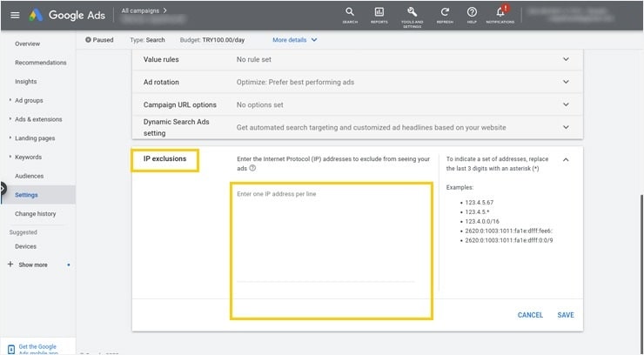Open the Notifications bell icon
Screen dimensions: 644x355
pos(500,12)
